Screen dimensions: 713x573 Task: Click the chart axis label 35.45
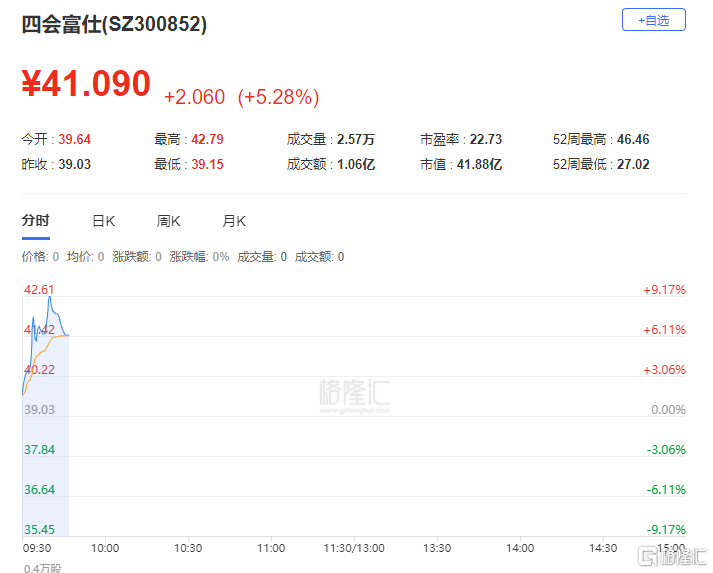(40, 530)
